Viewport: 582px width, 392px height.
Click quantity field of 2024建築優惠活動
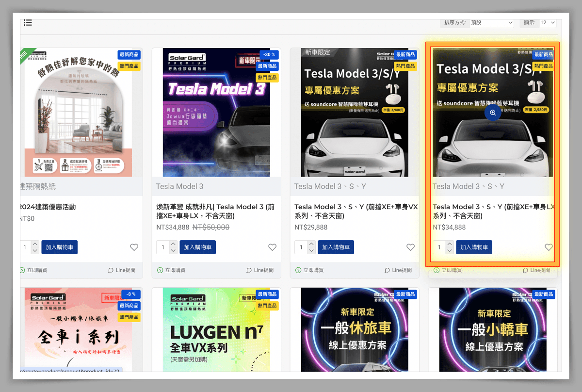pos(25,247)
